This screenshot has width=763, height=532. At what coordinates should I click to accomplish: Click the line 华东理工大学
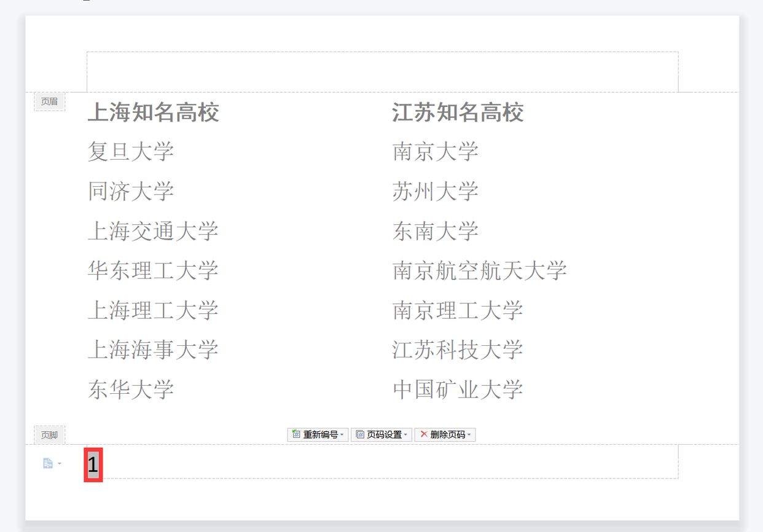[153, 271]
